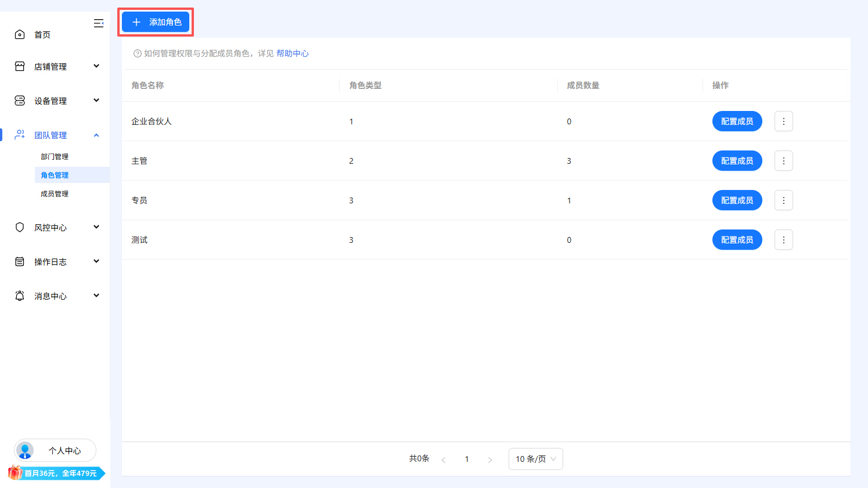Viewport: 868px width, 488px height.
Task: Open the 风控中心 risk center icon
Action: (x=20, y=227)
